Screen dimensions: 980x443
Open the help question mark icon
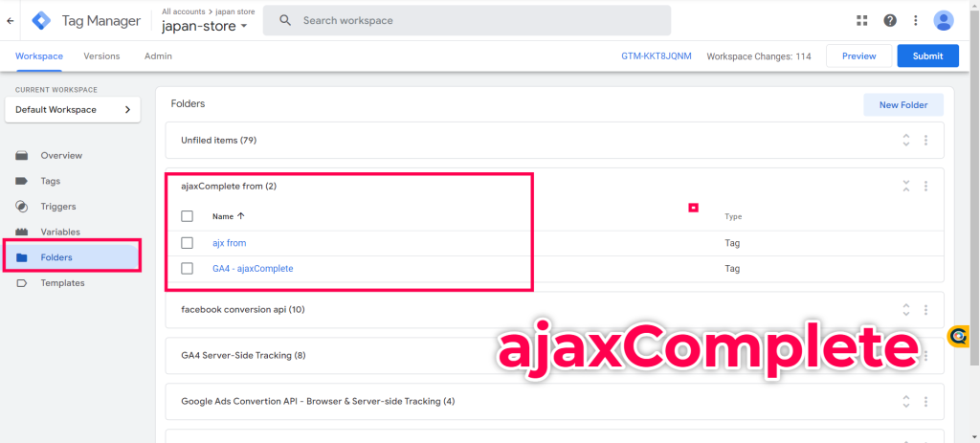click(x=890, y=21)
